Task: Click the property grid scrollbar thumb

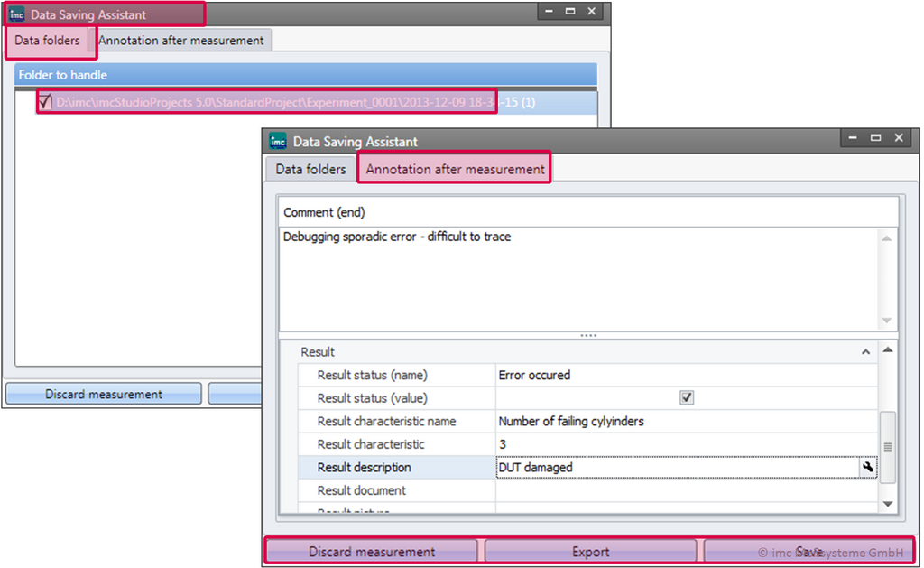Action: pyautogui.click(x=887, y=446)
